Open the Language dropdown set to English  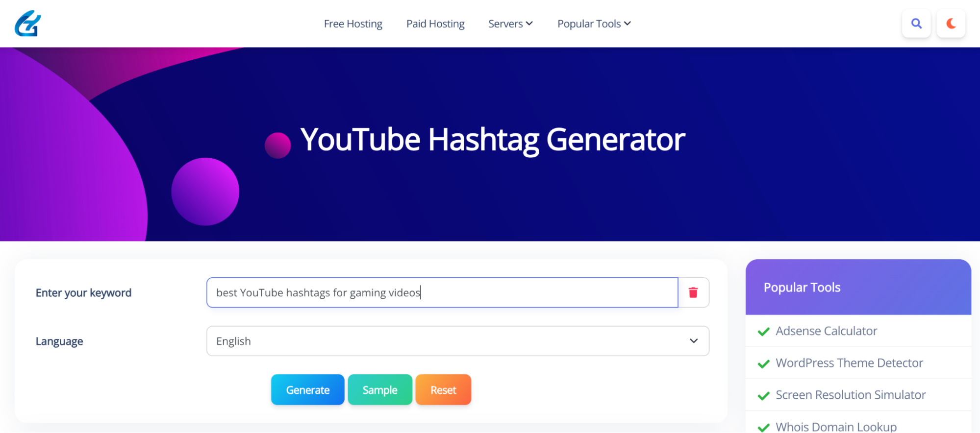[457, 341]
